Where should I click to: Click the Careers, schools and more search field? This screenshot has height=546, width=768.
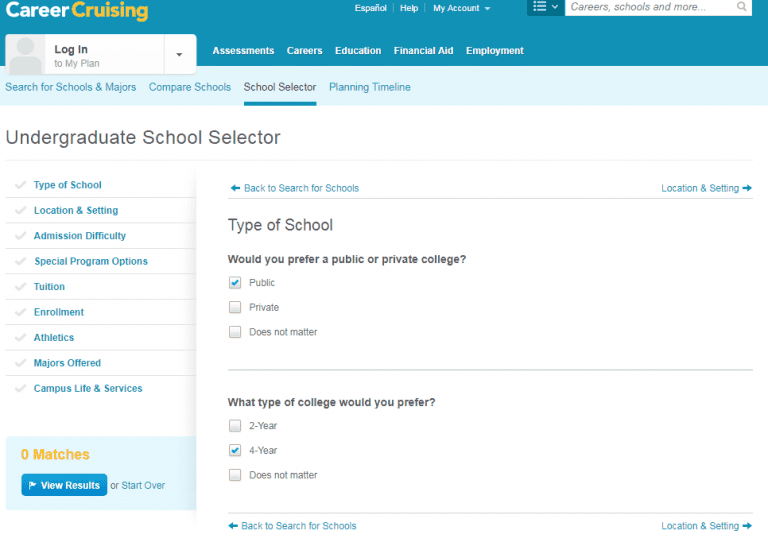click(650, 7)
